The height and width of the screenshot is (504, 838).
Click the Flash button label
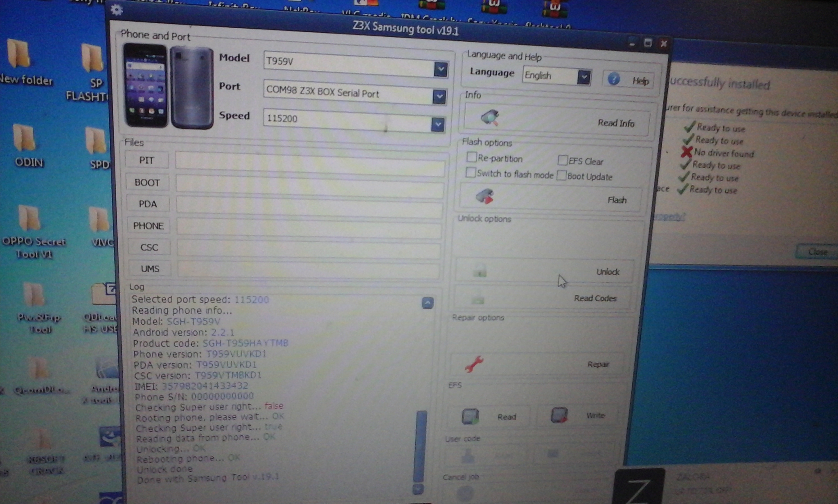[x=617, y=200]
